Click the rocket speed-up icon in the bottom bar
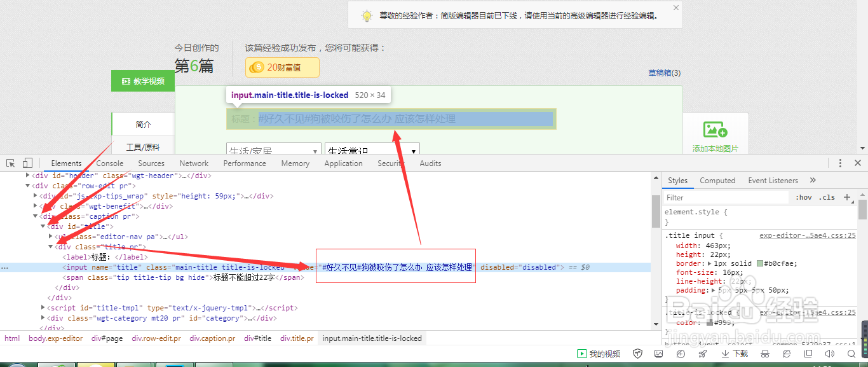This screenshot has width=868, height=367. click(x=703, y=354)
